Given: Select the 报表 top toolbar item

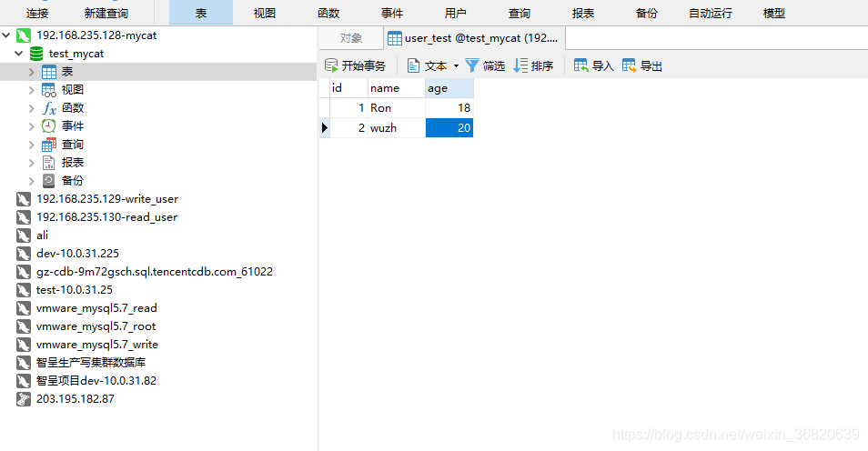Looking at the screenshot, I should click(583, 14).
